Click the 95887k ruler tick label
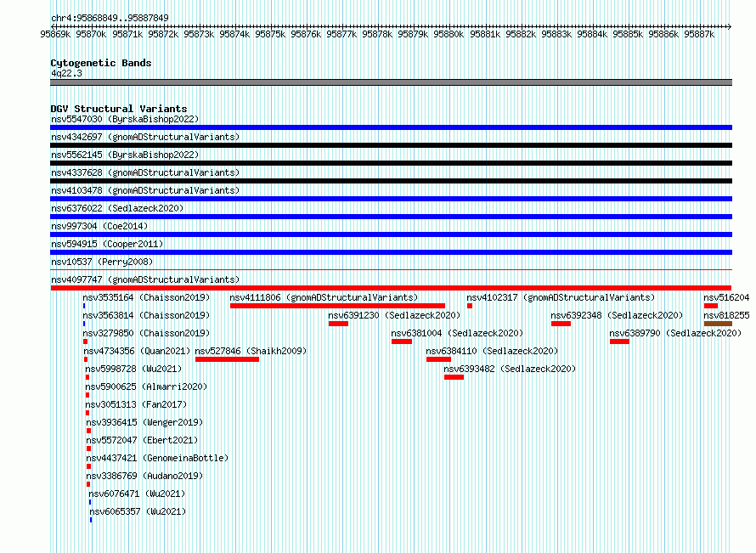 coord(699,34)
